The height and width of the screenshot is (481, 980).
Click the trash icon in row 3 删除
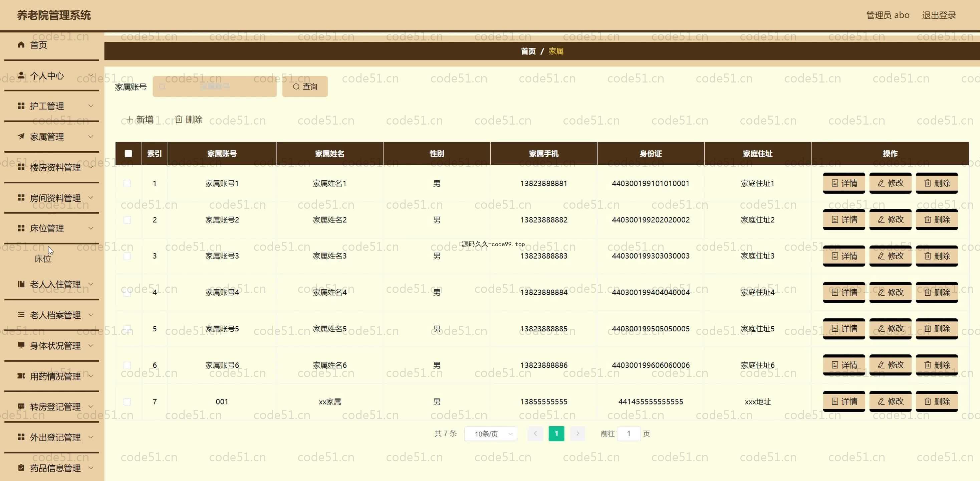(928, 256)
